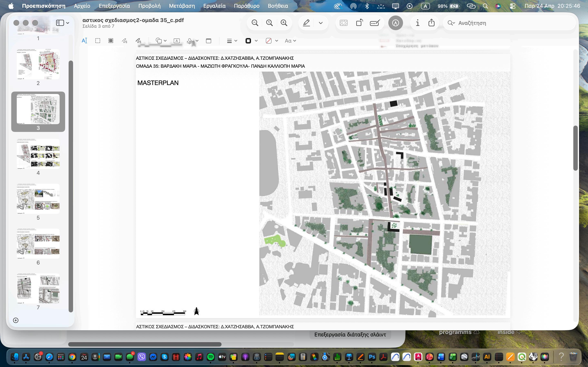Open the Share button
The width and height of the screenshot is (588, 367).
(431, 23)
